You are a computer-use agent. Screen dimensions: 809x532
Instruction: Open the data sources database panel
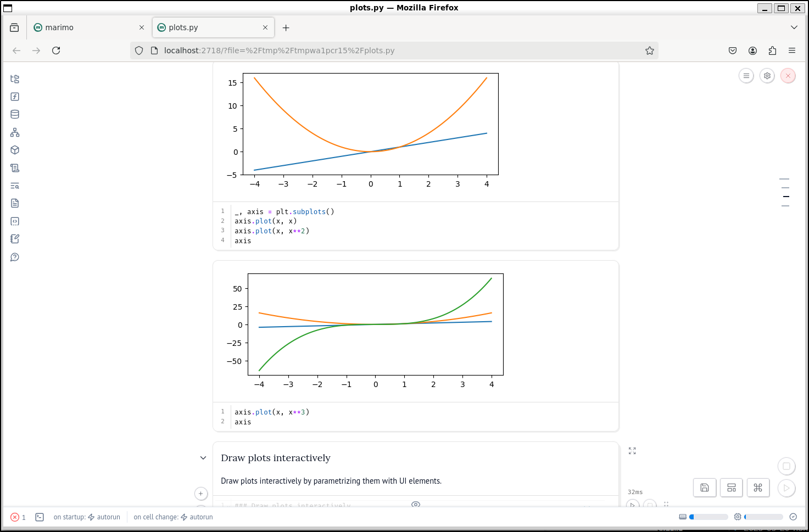pyautogui.click(x=15, y=114)
